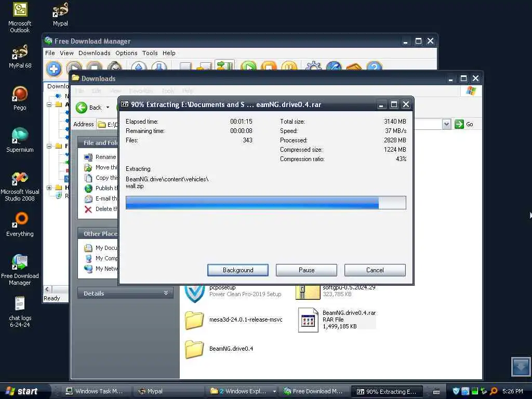Image resolution: width=532 pixels, height=399 pixels.
Task: Expand the plus node in FDM tree
Action: 49,188
